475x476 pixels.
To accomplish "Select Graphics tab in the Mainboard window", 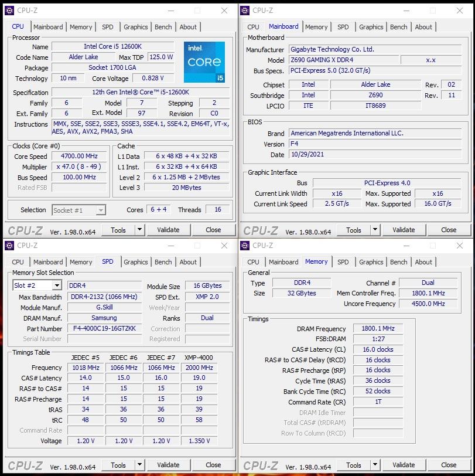I will (x=371, y=27).
